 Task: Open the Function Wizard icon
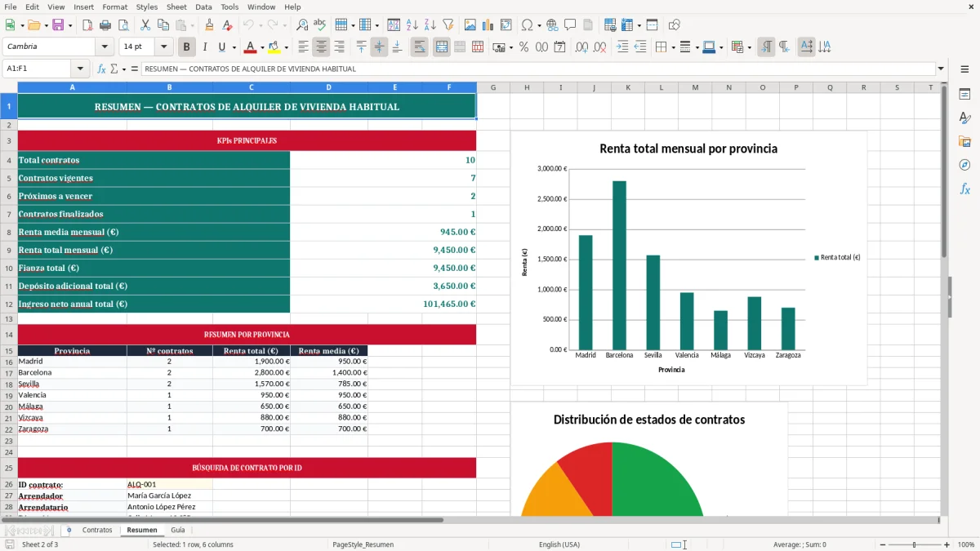click(x=102, y=69)
